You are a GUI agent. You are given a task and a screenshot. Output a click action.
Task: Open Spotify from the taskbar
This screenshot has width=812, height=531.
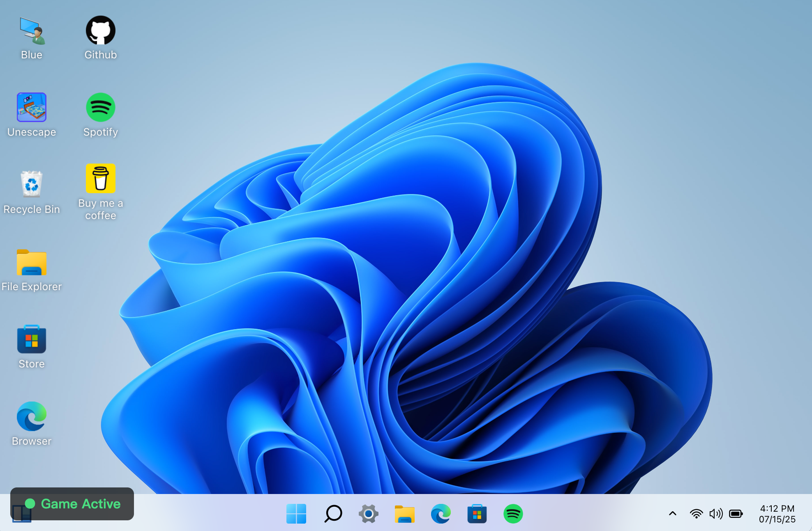pyautogui.click(x=513, y=514)
